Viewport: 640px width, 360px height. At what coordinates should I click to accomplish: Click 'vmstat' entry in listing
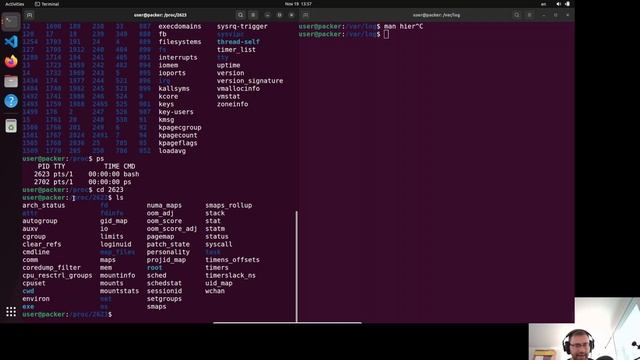click(228, 96)
